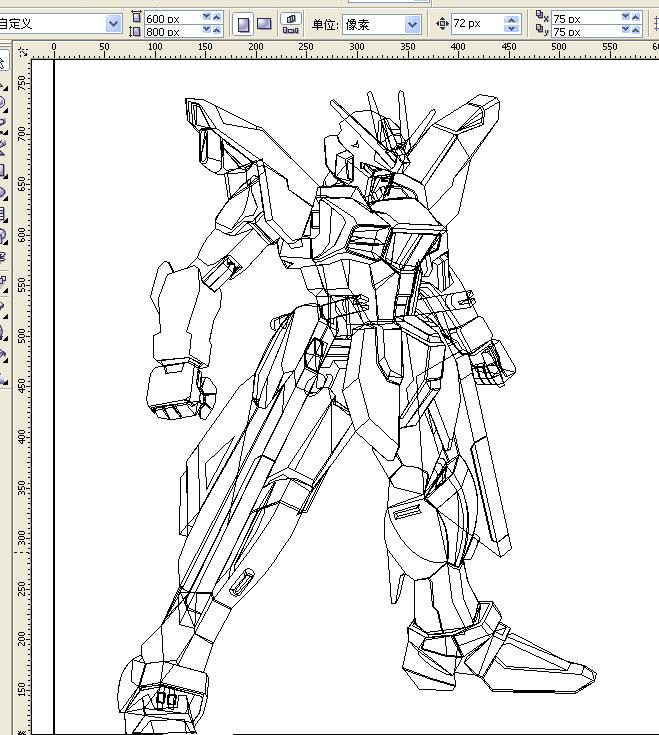This screenshot has width=659, height=735.
Task: Increase duplicate distance X value
Action: [636, 16]
